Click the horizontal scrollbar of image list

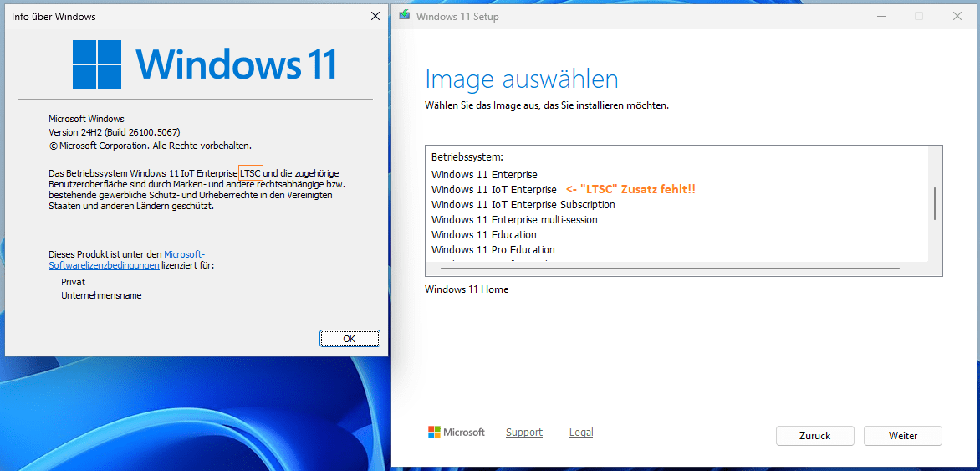pos(670,269)
